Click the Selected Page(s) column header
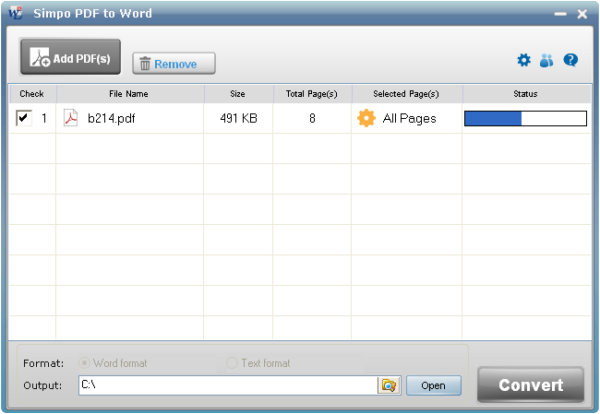Screen dimensions: 600x414 406,94
